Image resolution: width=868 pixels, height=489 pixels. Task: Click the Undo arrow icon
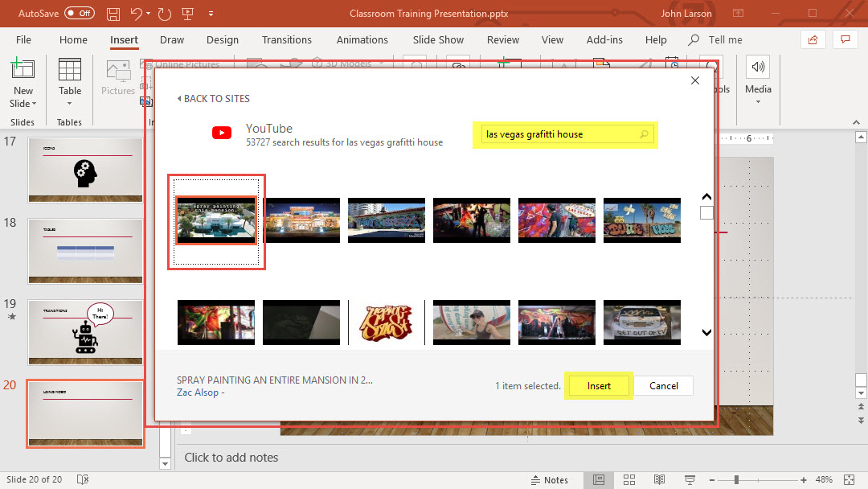pyautogui.click(x=137, y=14)
